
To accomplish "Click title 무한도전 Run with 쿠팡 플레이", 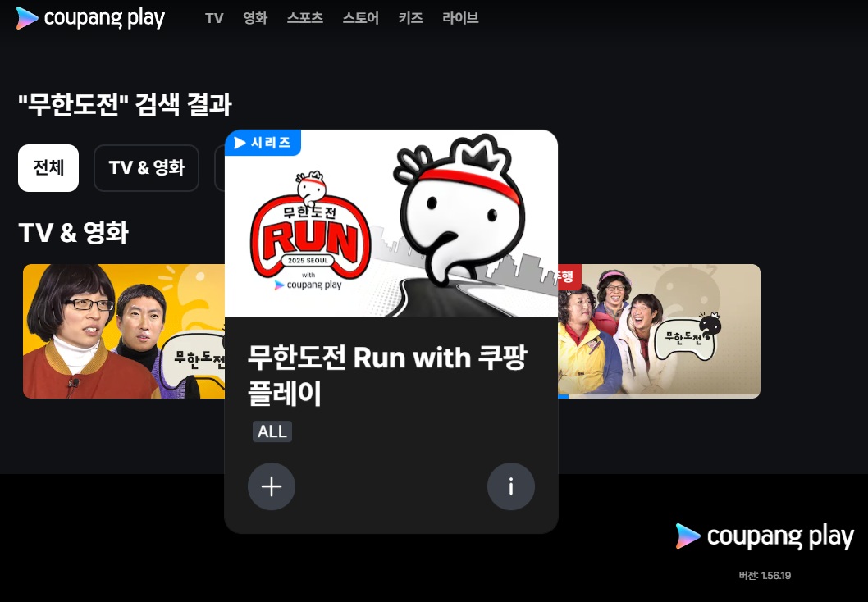I will 387,375.
